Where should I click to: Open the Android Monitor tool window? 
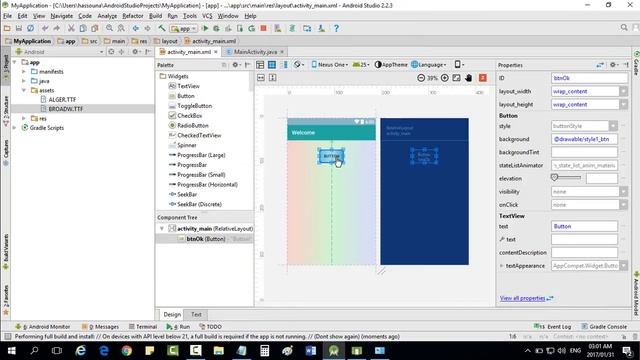43,327
